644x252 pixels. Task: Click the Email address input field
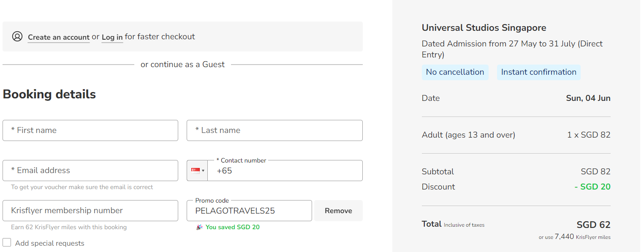[90, 170]
